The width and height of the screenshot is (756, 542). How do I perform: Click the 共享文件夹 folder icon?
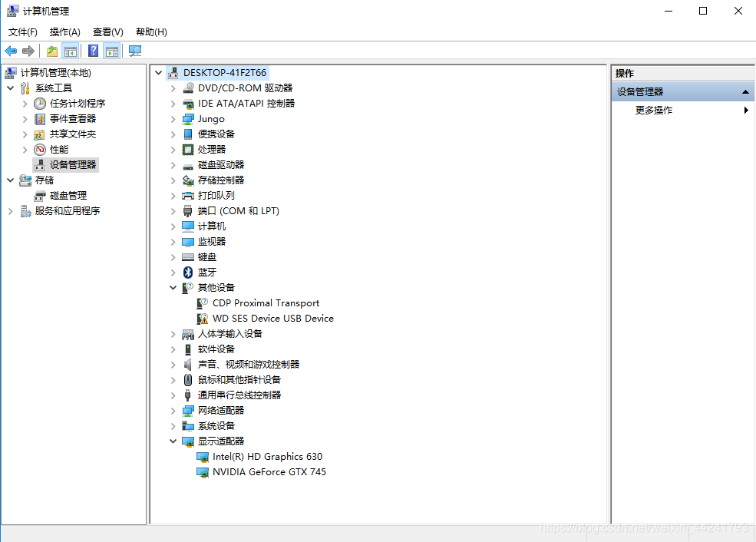coord(40,134)
